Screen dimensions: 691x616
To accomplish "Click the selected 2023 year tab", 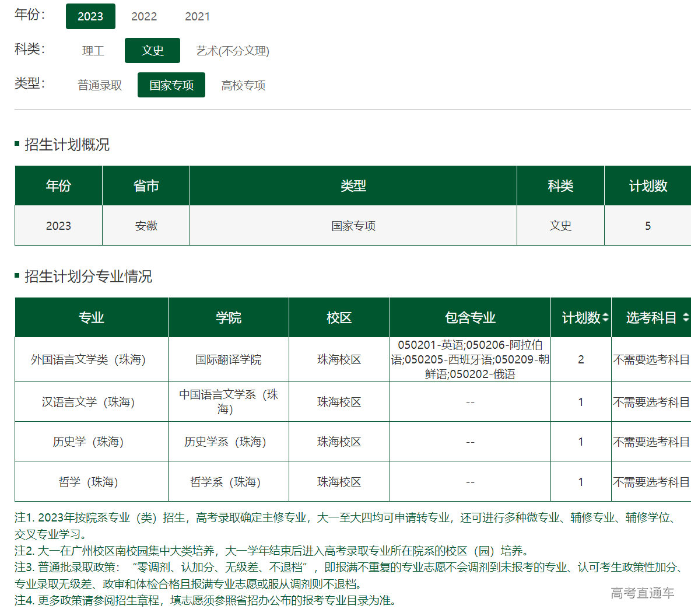I will 90,16.
